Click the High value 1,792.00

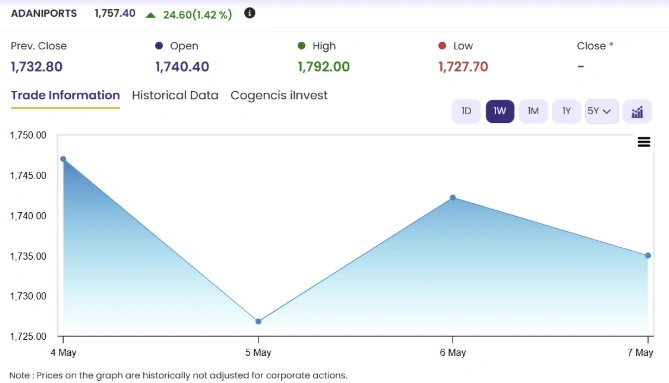(324, 67)
